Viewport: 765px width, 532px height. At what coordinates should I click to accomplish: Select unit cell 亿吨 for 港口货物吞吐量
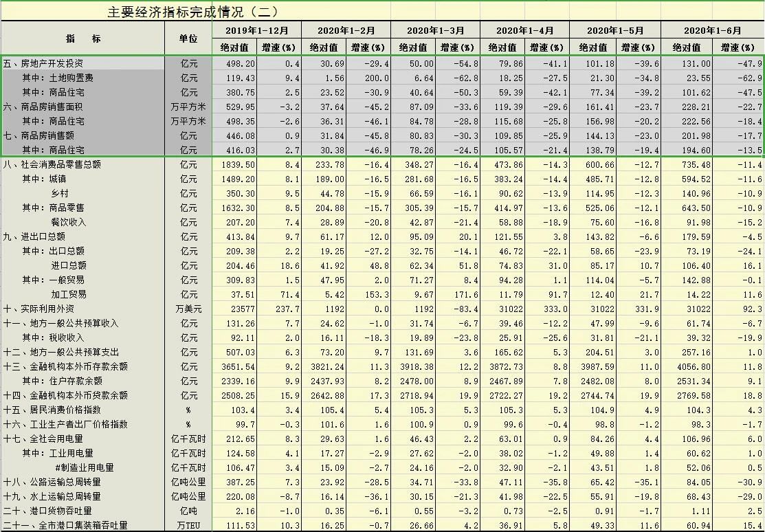point(188,511)
